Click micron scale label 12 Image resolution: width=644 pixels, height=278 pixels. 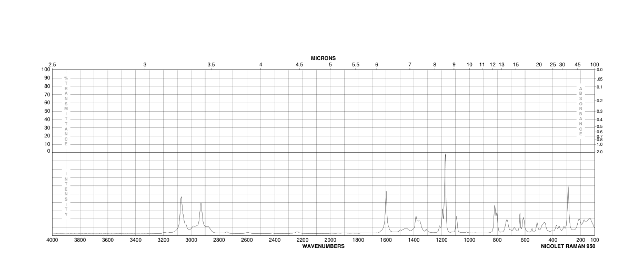tap(493, 65)
